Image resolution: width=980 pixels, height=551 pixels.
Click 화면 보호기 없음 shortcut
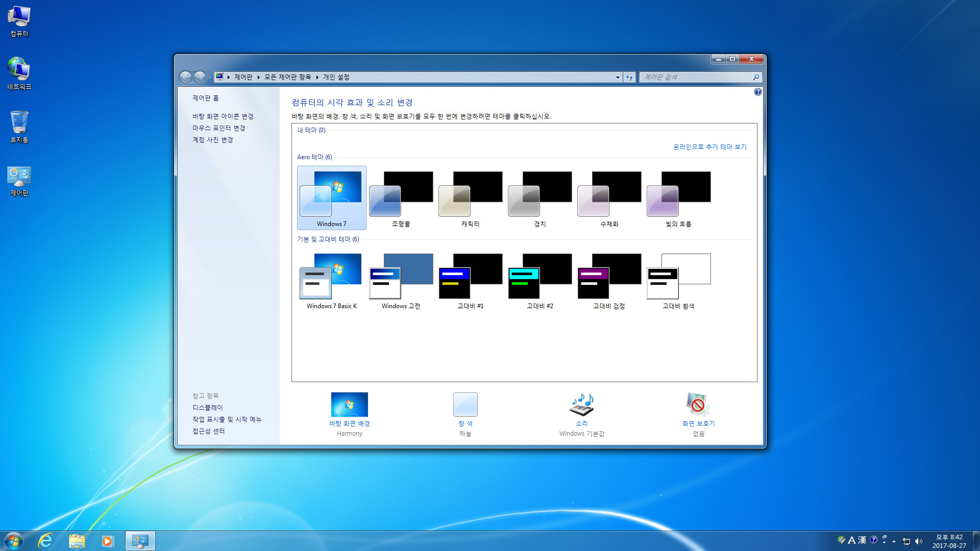[x=698, y=413]
